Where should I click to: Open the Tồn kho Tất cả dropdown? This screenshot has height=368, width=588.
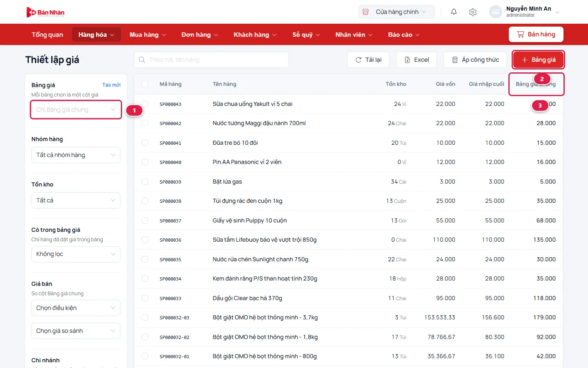(x=76, y=200)
